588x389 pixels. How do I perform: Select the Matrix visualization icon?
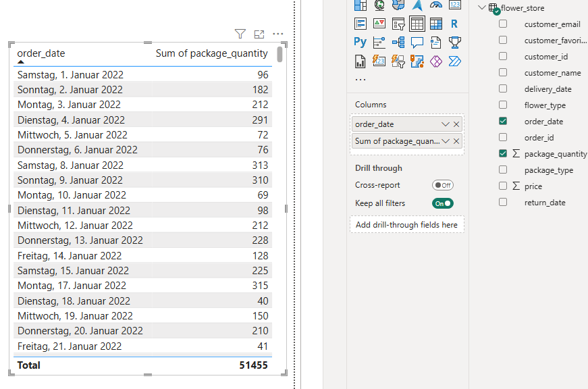435,24
